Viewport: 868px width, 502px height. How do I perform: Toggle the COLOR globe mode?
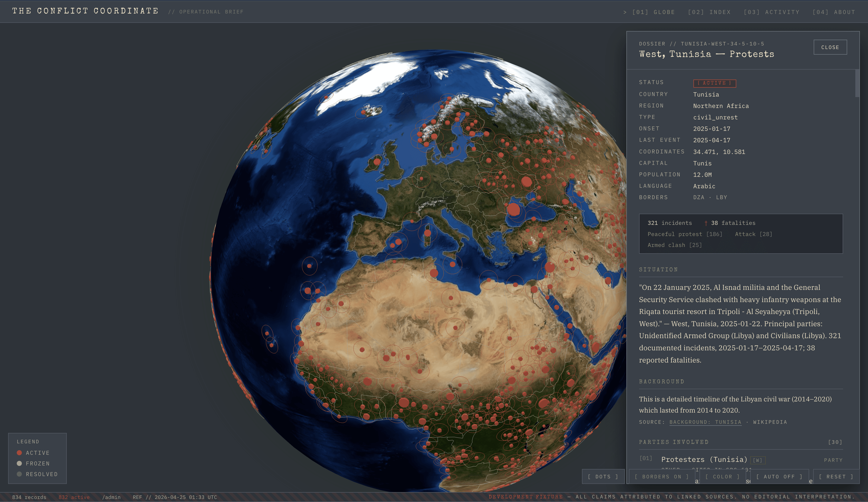[722, 477]
